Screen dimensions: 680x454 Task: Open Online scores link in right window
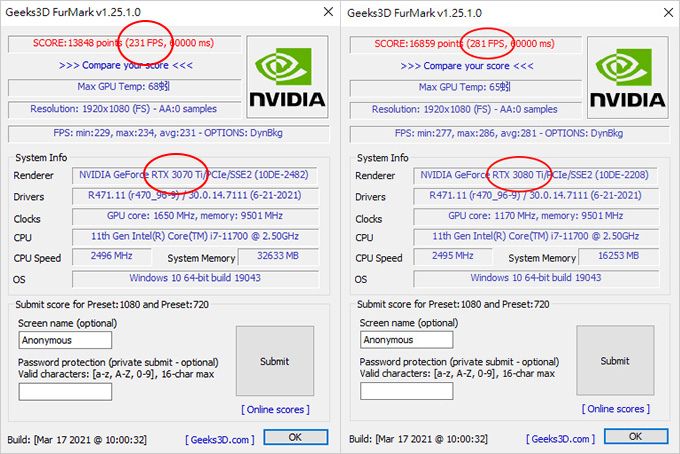616,408
